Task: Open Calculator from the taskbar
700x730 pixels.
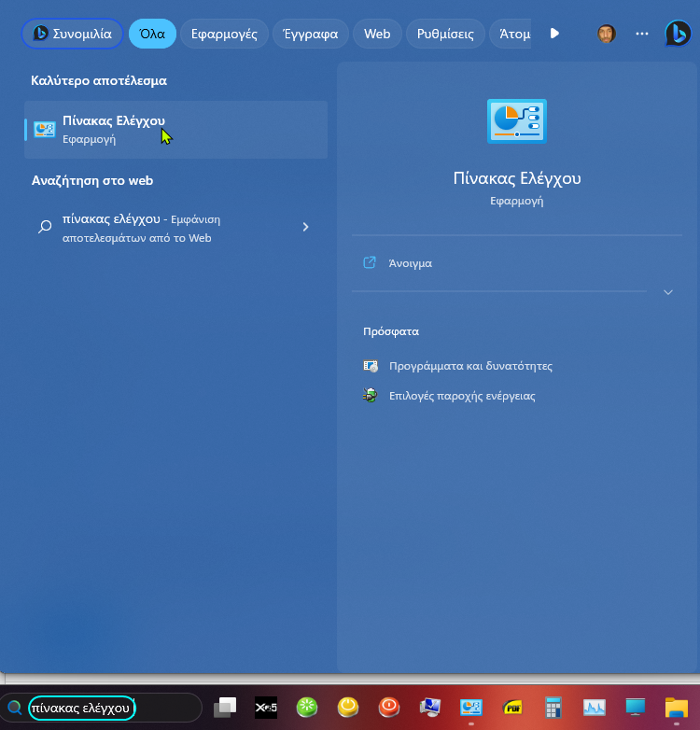Action: [x=553, y=708]
